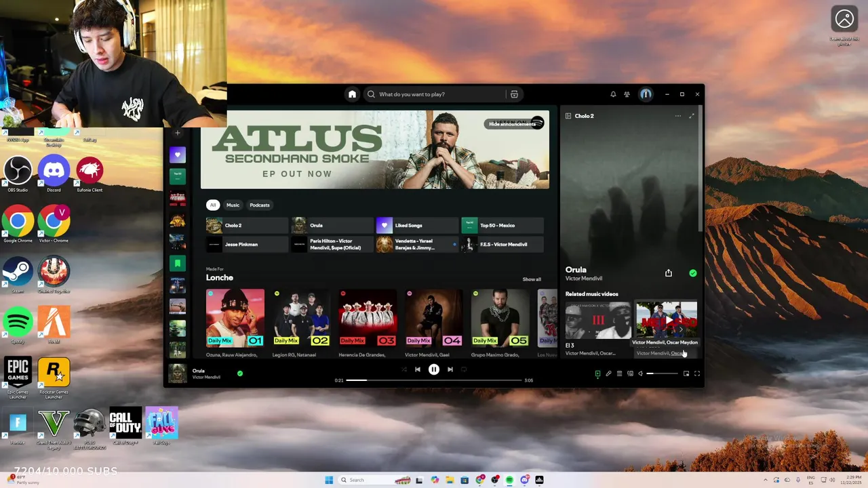Open the Jesse Pinkman shortcut tile
The height and width of the screenshot is (488, 868).
[x=247, y=244]
